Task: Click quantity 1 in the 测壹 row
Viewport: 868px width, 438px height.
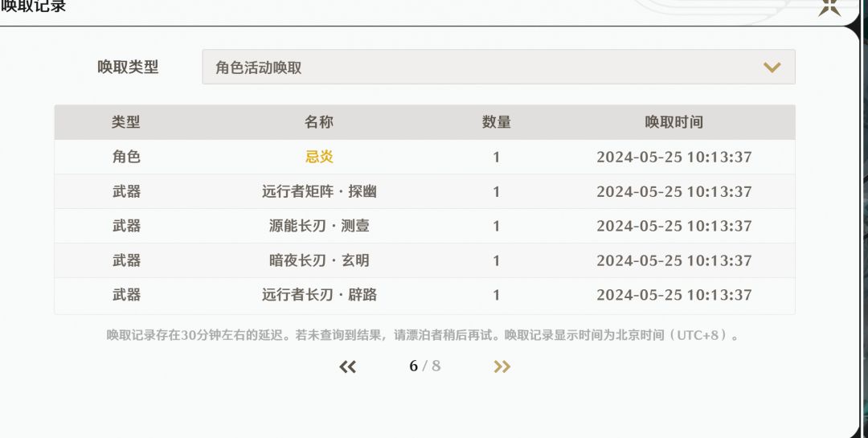Action: coord(497,226)
